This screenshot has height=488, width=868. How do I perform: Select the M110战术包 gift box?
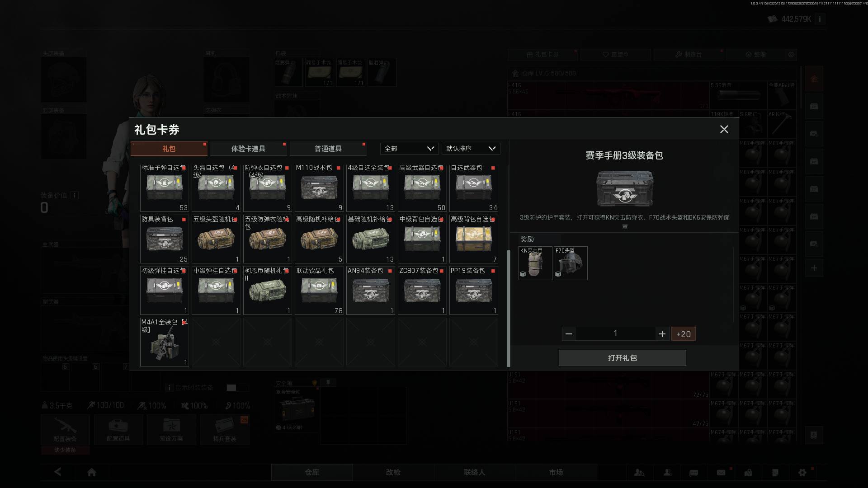point(319,188)
